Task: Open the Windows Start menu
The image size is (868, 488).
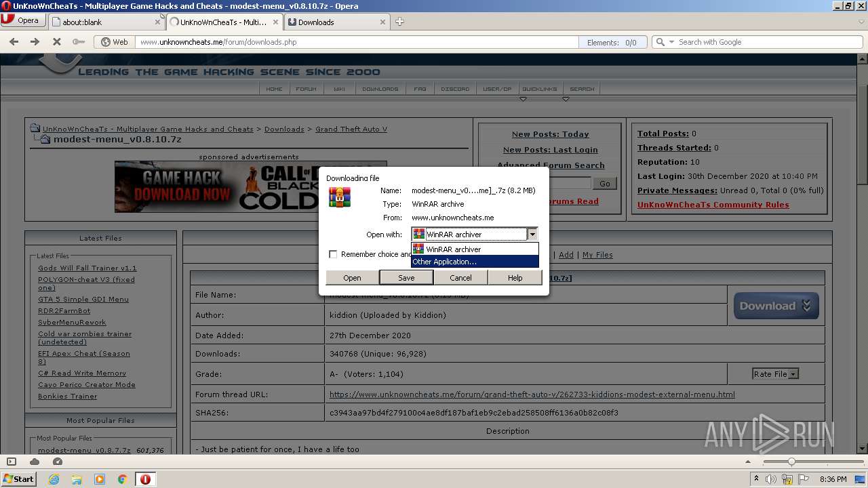Action: pos(18,479)
